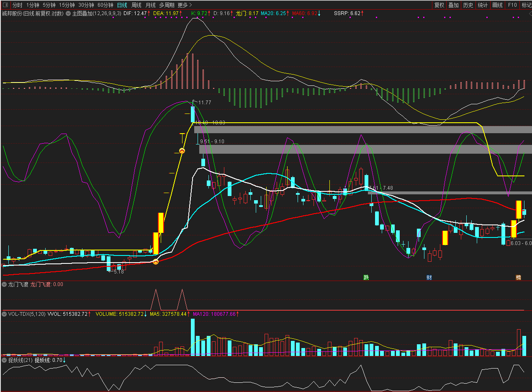Click the 捉妖线: 0.70 value
The image size is (532, 392).
48,360
